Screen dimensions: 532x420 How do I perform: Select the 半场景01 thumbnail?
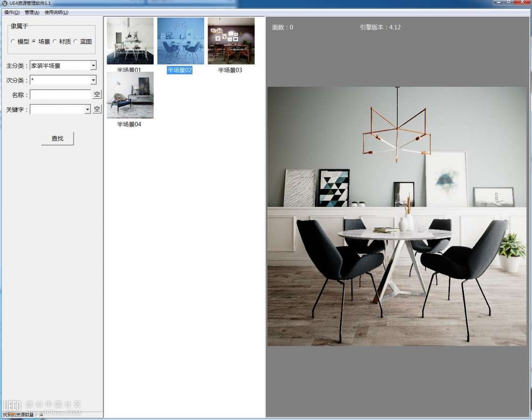(130, 41)
